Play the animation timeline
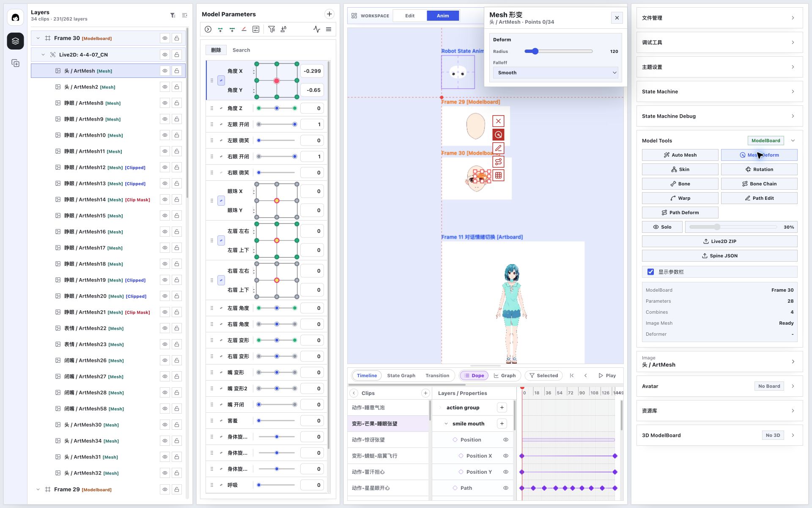 pos(607,375)
